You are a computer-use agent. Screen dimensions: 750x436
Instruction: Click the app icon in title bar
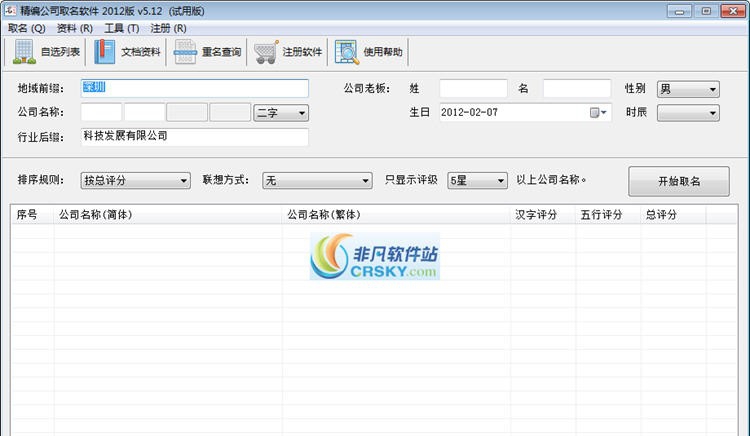[10, 10]
